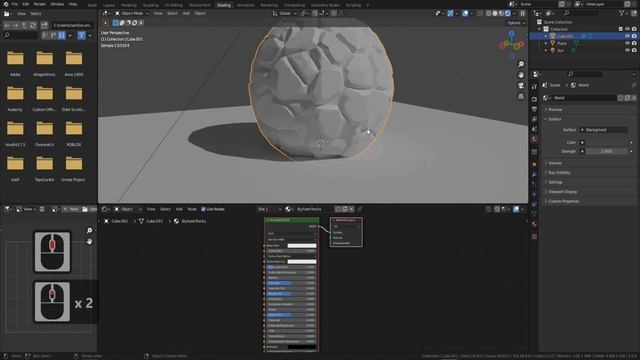Select Cube.001 in the outliner

(x=565, y=36)
